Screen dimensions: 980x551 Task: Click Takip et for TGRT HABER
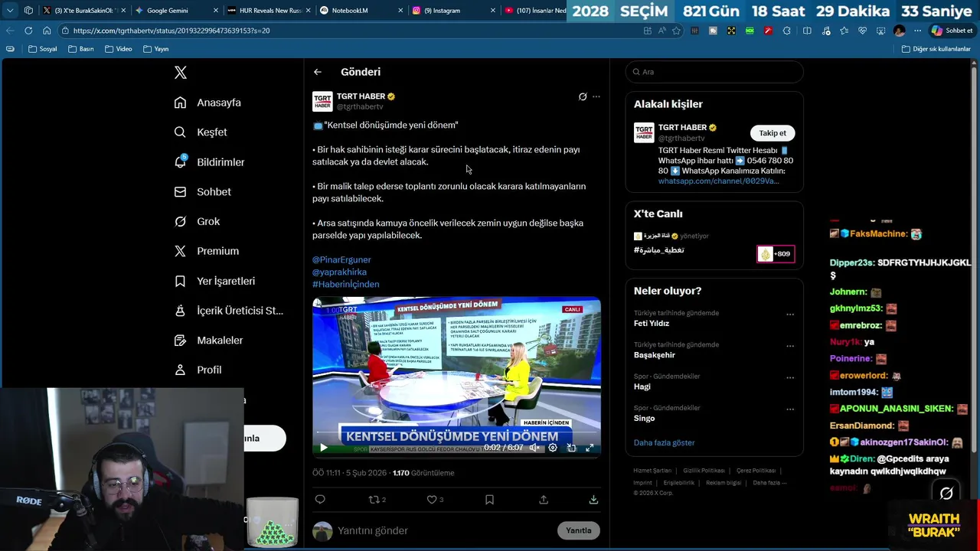pos(773,133)
